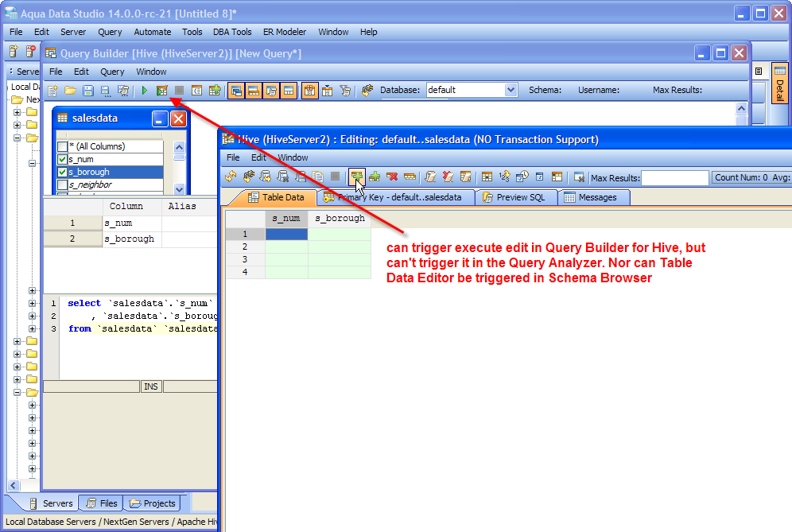The image size is (792, 532).
Task: Select row number 4 in Table Data grid
Action: (x=245, y=272)
